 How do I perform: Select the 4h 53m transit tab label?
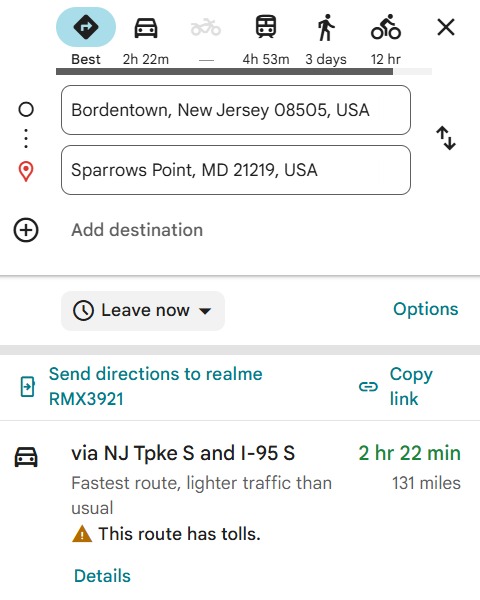click(x=266, y=59)
